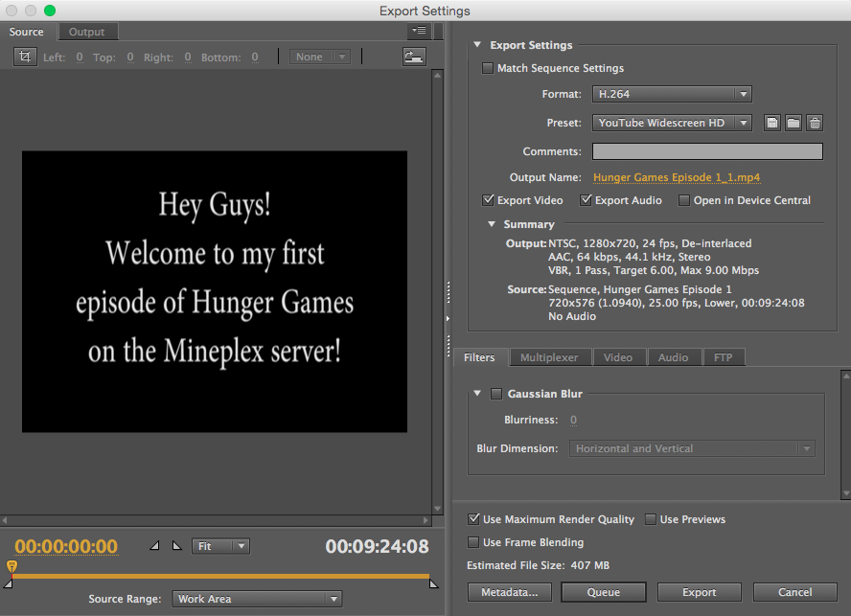Open the Format dropdown showing H.264

pyautogui.click(x=672, y=94)
